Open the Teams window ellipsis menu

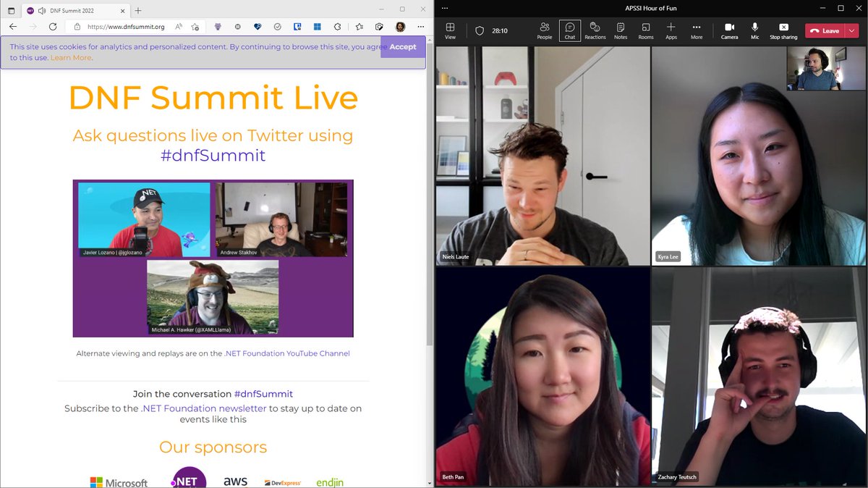pyautogui.click(x=445, y=8)
